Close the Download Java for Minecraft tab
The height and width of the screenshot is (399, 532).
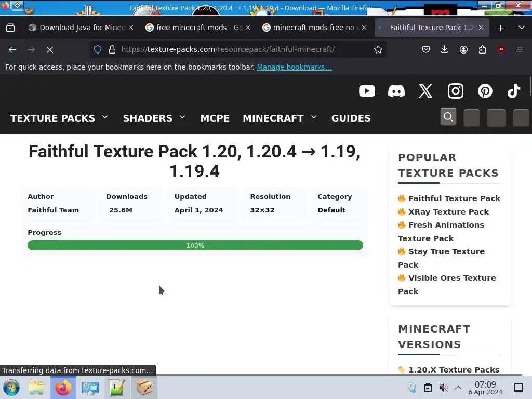[x=131, y=28]
